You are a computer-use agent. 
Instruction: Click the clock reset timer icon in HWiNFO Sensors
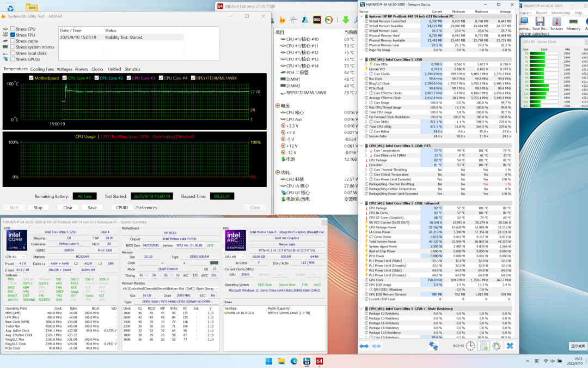click(x=470, y=346)
